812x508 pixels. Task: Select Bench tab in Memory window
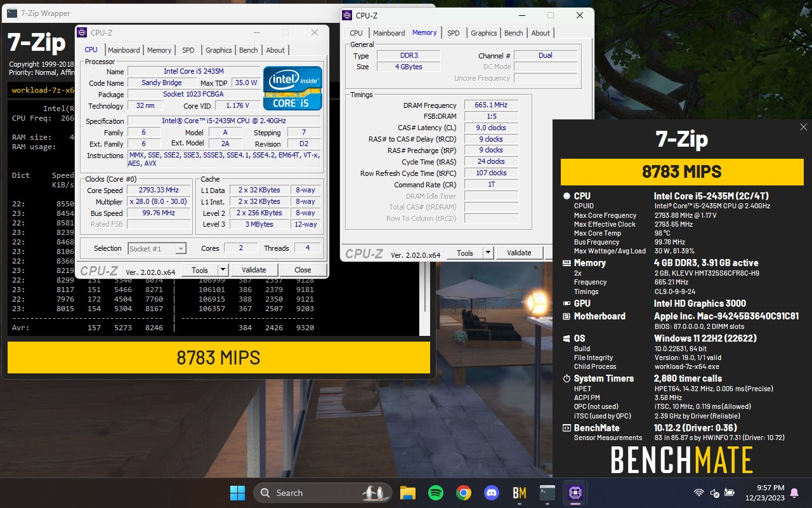[514, 33]
